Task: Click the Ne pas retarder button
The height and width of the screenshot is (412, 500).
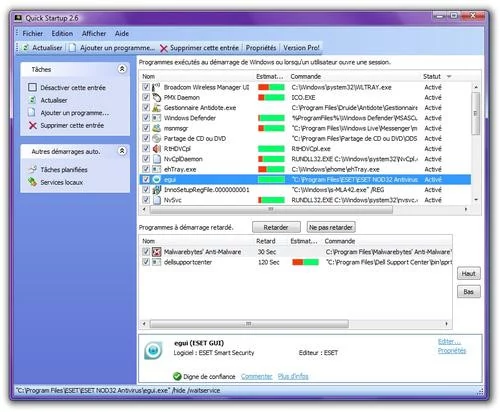Action: tap(331, 227)
